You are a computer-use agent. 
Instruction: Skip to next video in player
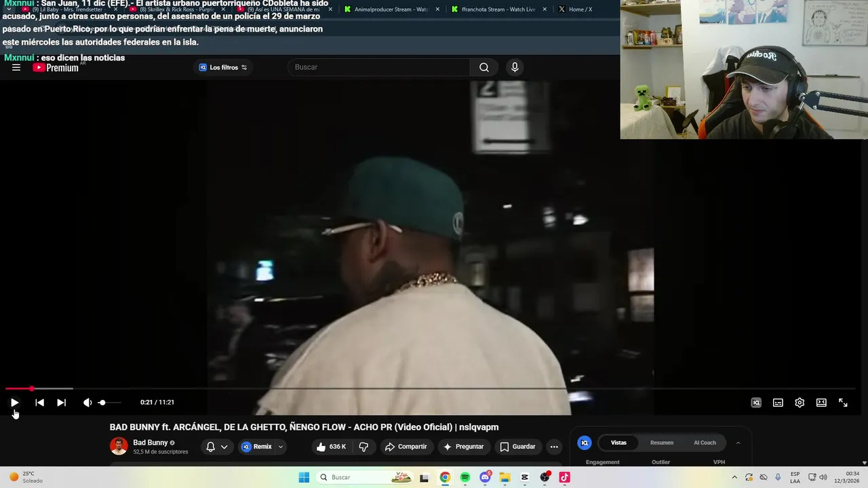tap(61, 403)
